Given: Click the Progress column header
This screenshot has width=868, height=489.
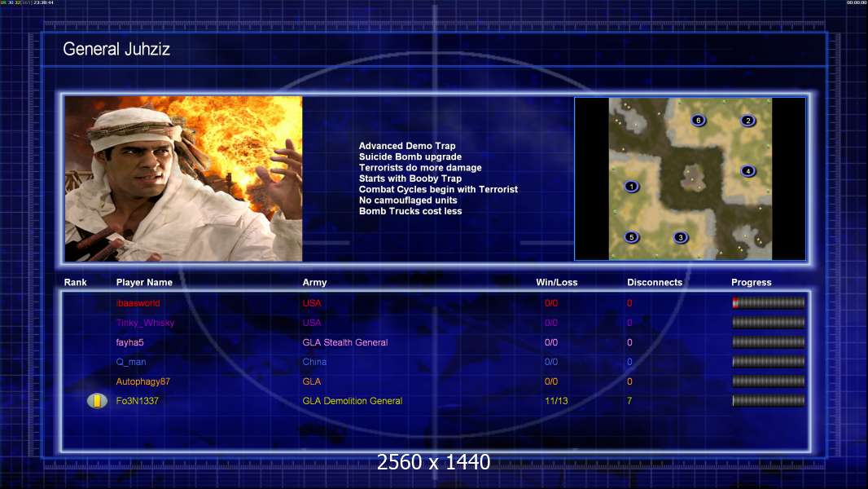Looking at the screenshot, I should [752, 283].
